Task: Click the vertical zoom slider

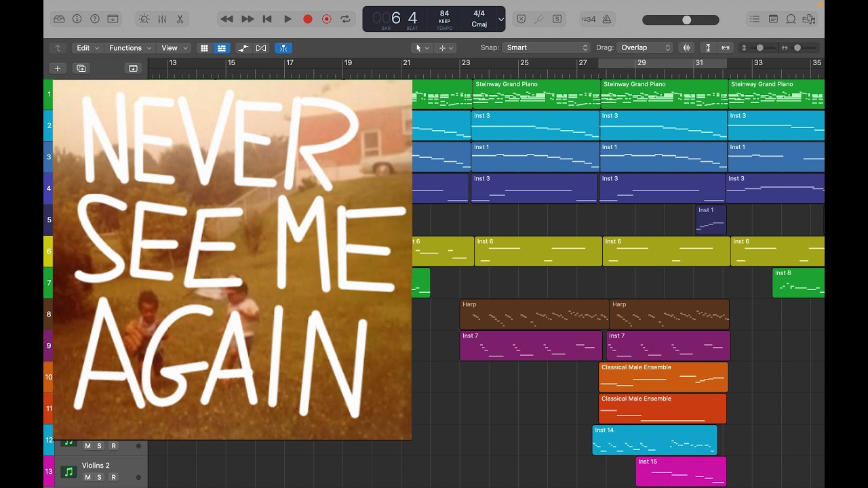Action: click(759, 48)
